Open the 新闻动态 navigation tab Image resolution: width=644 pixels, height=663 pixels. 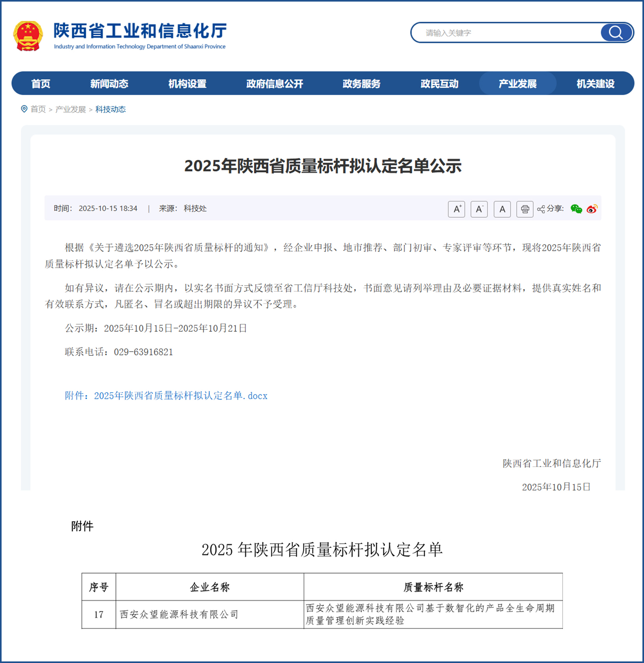tap(109, 84)
